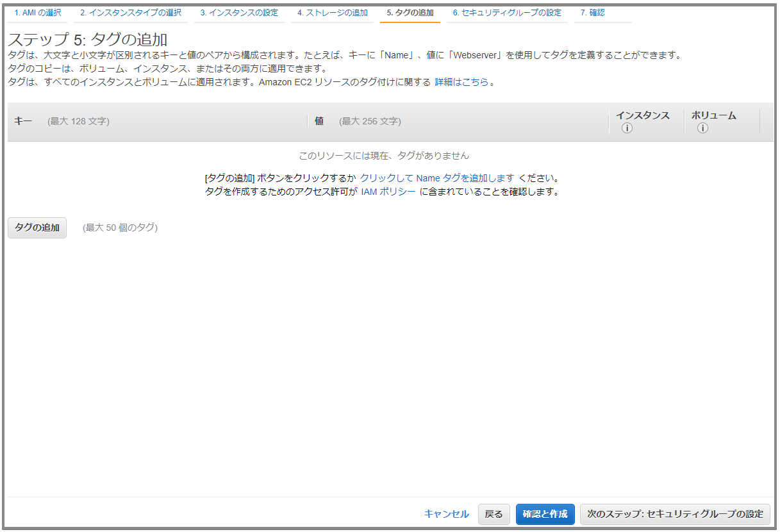Go to the 3. インスタンスの設定 tab
780x532 pixels.
coord(238,12)
